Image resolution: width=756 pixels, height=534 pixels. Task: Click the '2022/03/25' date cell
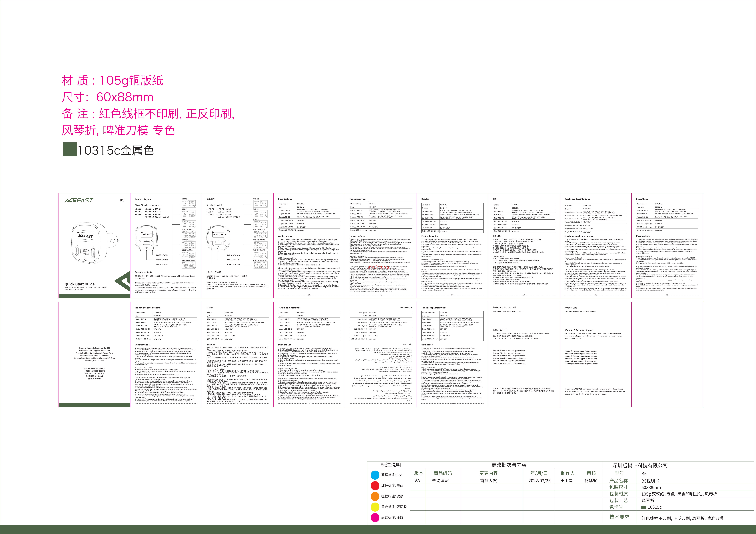539,481
